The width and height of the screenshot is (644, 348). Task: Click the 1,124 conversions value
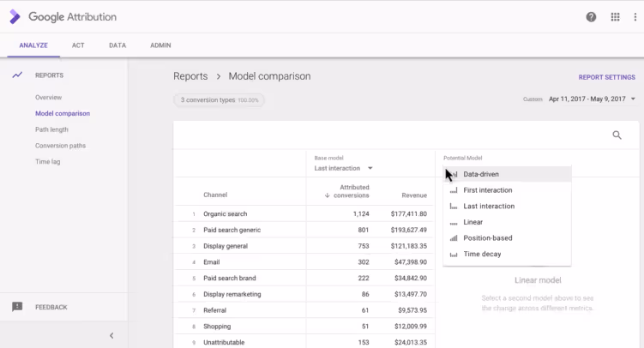(x=361, y=213)
